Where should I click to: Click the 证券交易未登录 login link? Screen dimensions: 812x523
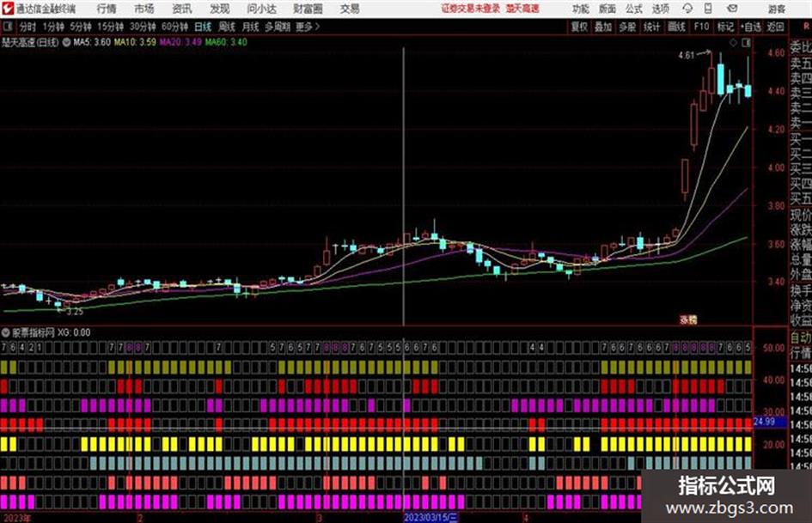coord(471,9)
